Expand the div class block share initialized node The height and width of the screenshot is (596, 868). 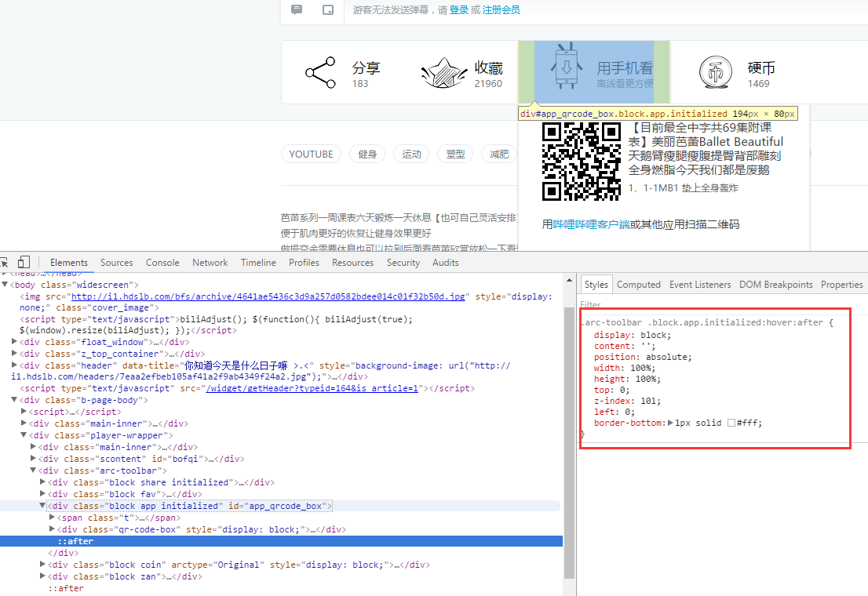[x=42, y=482]
